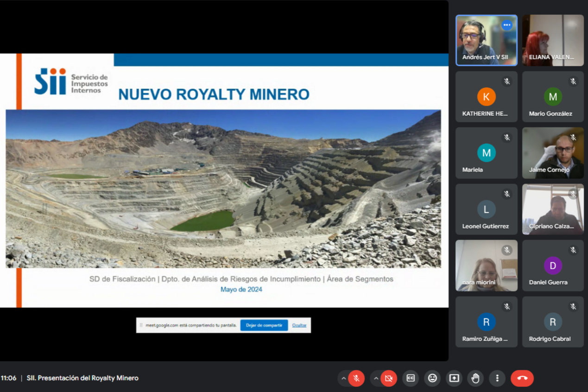Image resolution: width=588 pixels, height=392 pixels.
Task: Open the emoji reactions button
Action: 432,378
